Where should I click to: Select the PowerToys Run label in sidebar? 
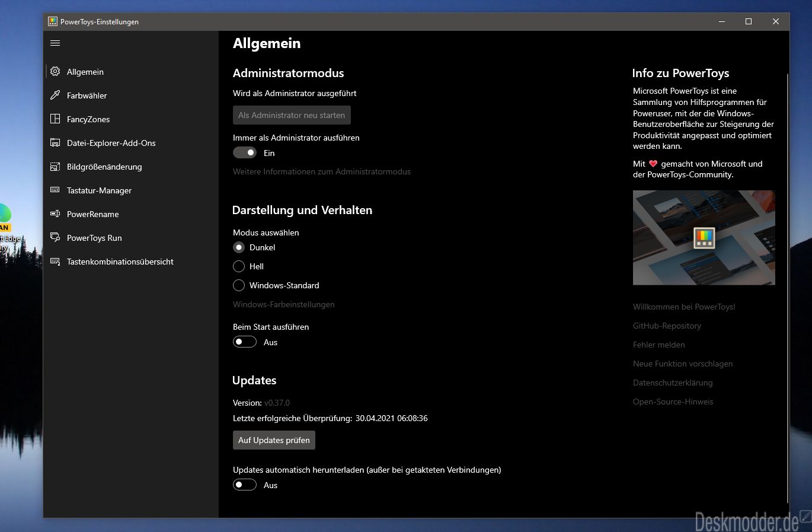coord(94,238)
